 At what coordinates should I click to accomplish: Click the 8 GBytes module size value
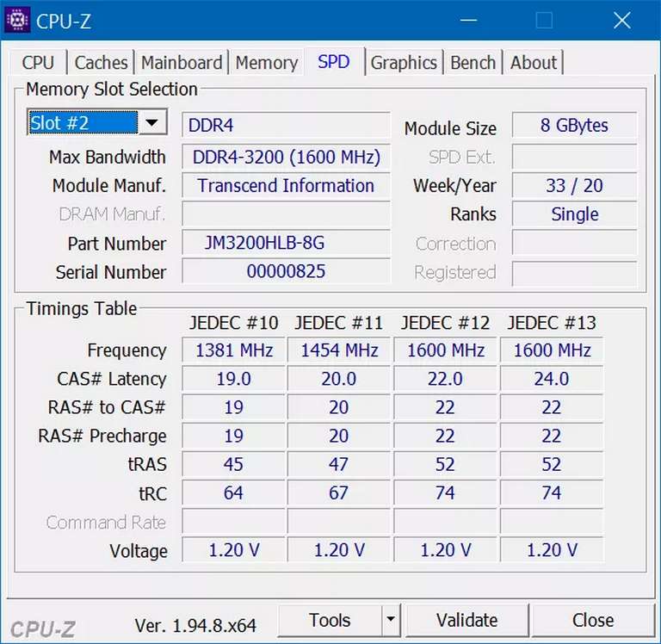click(574, 125)
